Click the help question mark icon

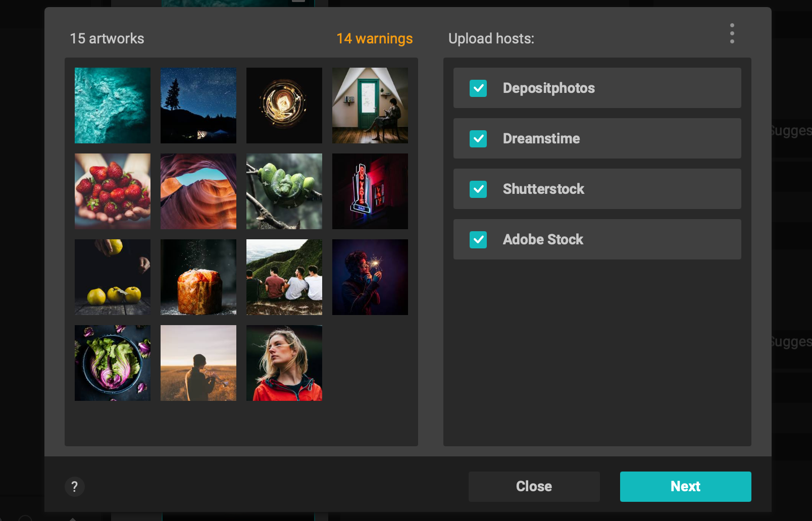(x=75, y=487)
